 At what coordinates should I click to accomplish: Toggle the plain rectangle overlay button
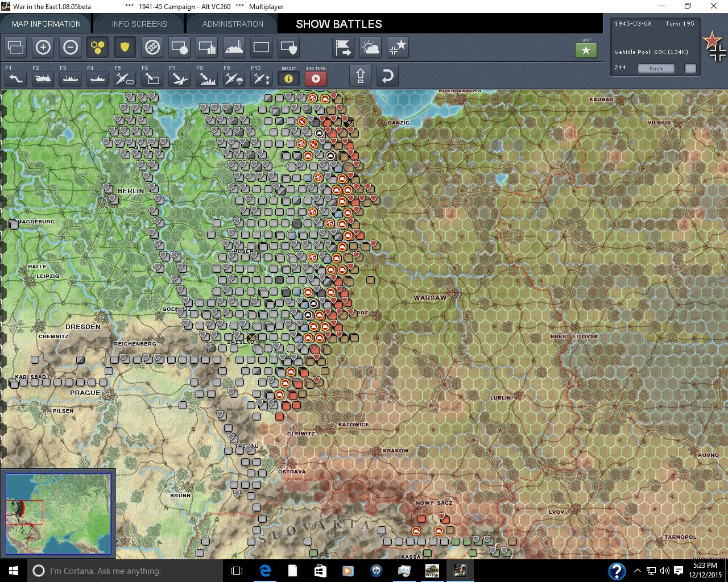pyautogui.click(x=261, y=47)
